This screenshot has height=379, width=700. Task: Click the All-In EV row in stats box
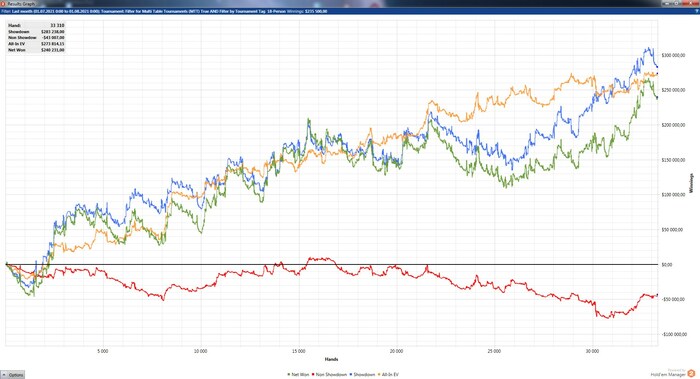click(36, 44)
